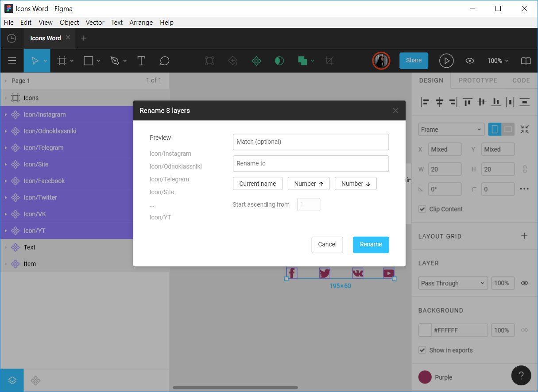
Task: Add a new tab with plus icon
Action: click(84, 38)
